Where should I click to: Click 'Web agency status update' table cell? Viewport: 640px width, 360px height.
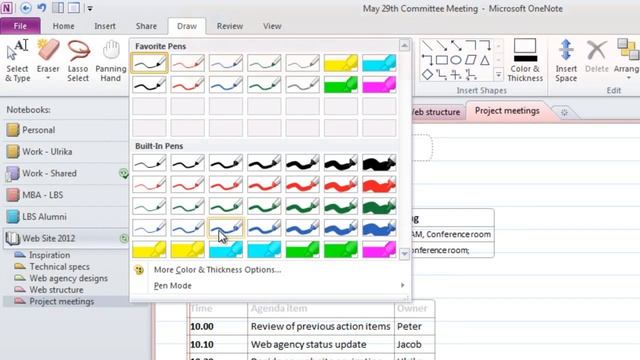(x=321, y=344)
